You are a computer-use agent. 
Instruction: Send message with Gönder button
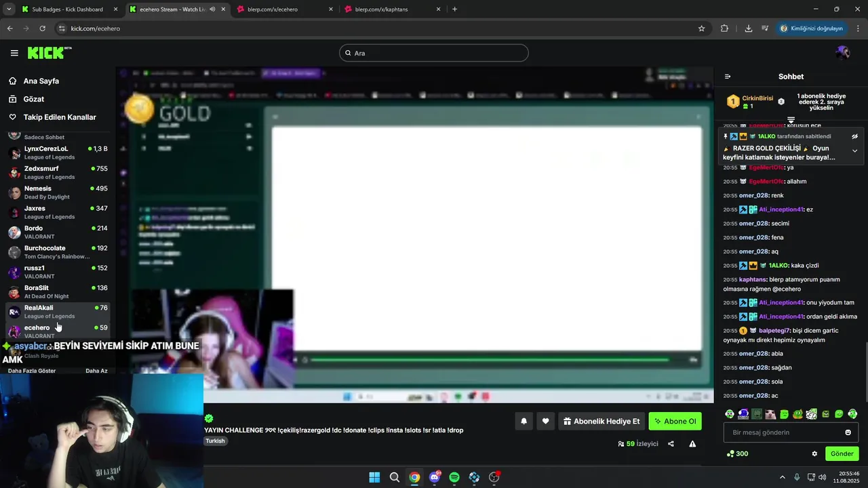(842, 453)
